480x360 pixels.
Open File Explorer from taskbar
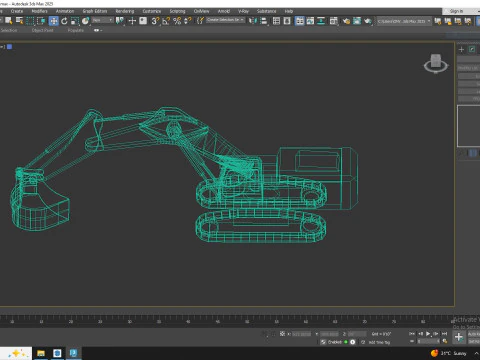41,353
